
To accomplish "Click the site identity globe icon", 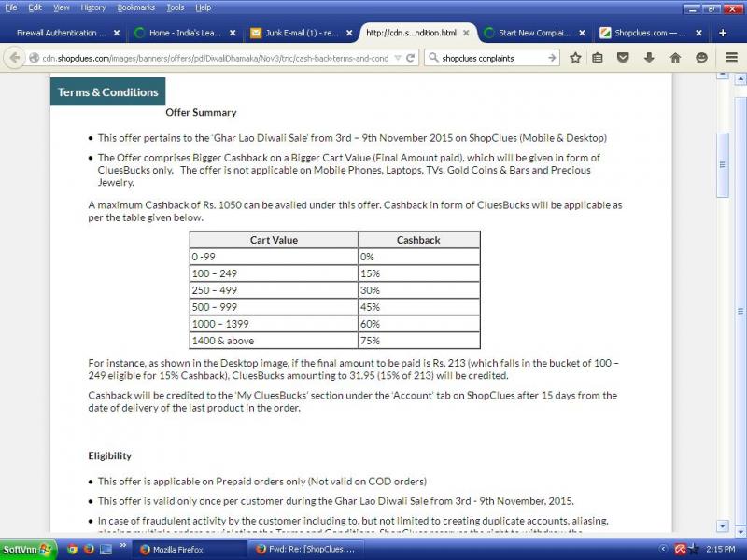I will (34, 58).
